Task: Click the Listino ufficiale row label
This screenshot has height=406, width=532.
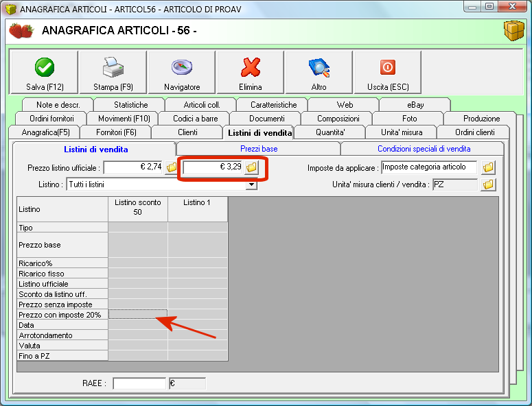Action: [x=62, y=284]
